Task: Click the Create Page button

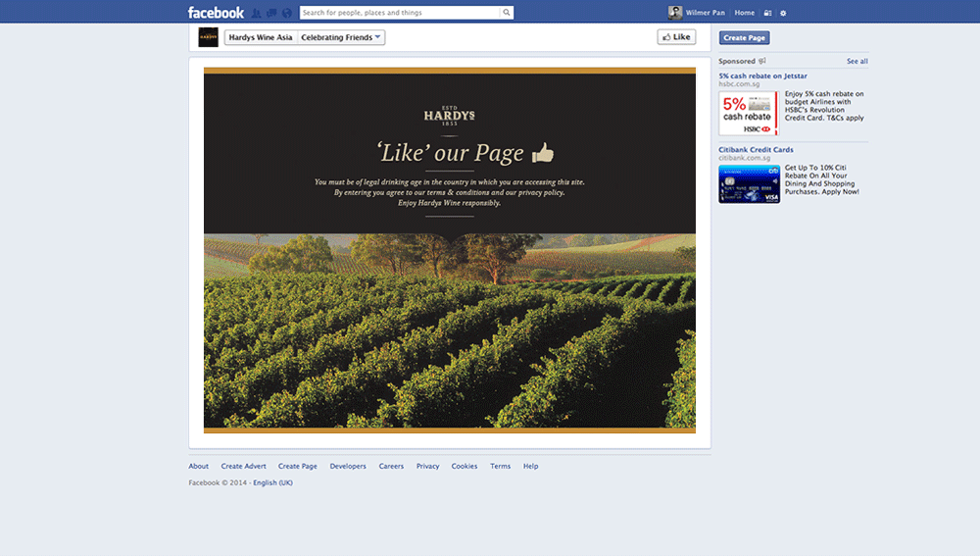Action: pyautogui.click(x=744, y=37)
